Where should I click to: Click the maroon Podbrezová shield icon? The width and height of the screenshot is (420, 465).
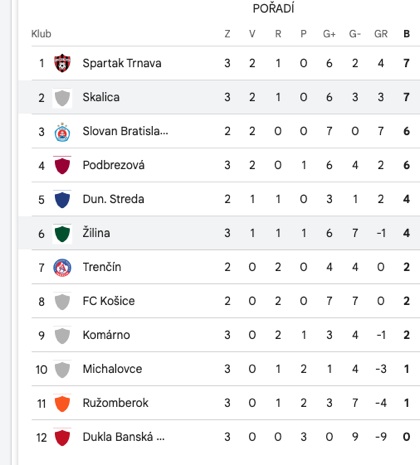pos(62,166)
